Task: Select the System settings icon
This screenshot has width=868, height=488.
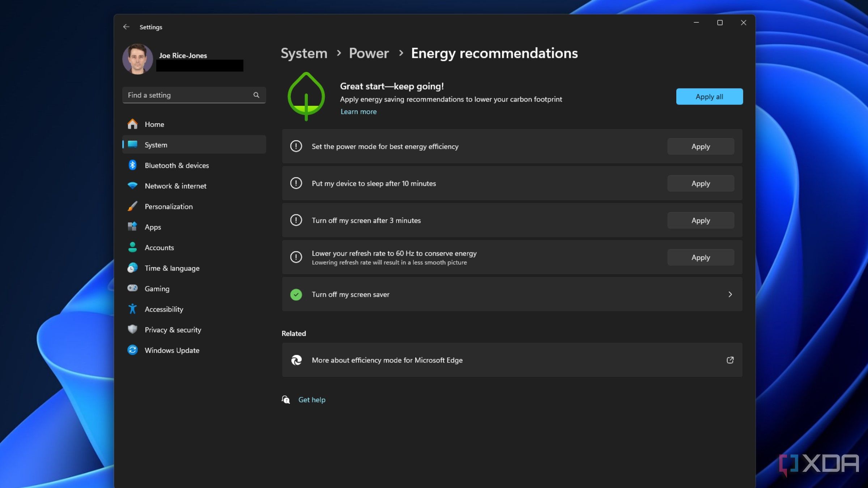Action: 132,144
